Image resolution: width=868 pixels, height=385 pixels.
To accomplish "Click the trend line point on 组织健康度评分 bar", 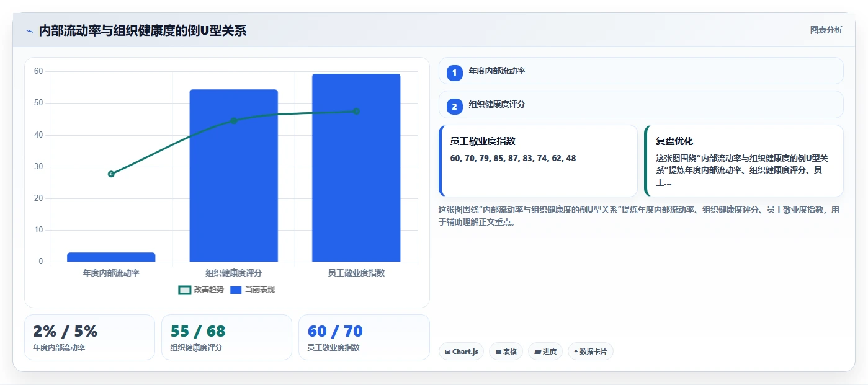I will coord(234,120).
